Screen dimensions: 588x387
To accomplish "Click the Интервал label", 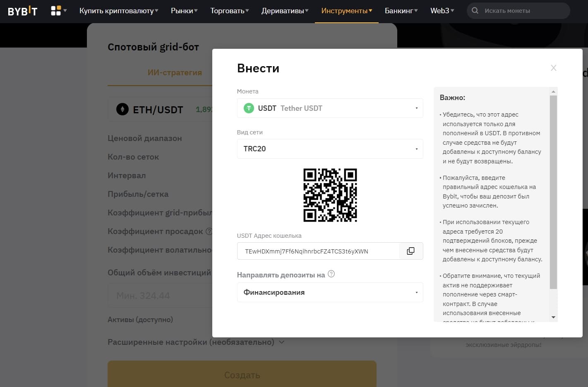I will click(x=127, y=175).
